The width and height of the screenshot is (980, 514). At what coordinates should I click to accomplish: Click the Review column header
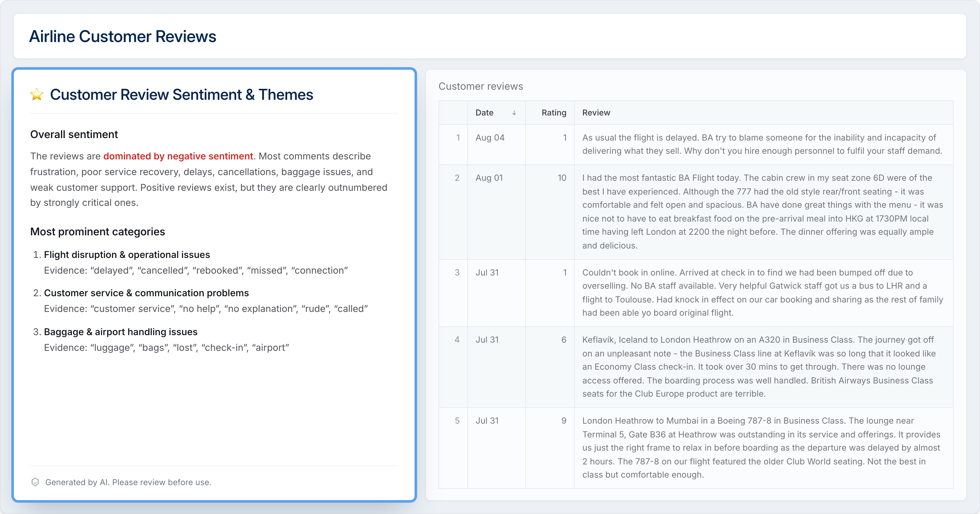[764, 113]
